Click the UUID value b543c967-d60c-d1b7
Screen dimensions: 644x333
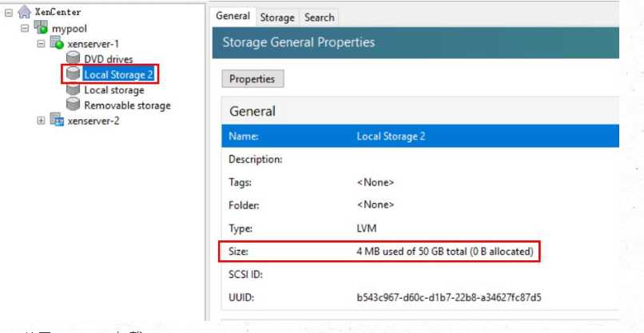pos(449,297)
